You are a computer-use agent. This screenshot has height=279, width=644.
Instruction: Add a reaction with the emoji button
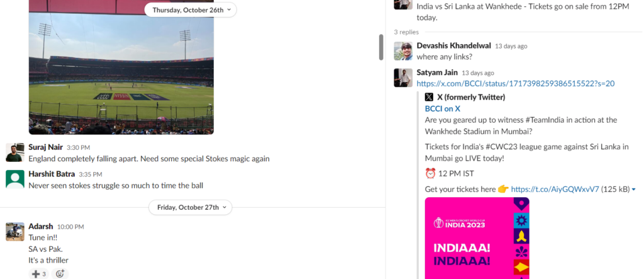pos(60,274)
